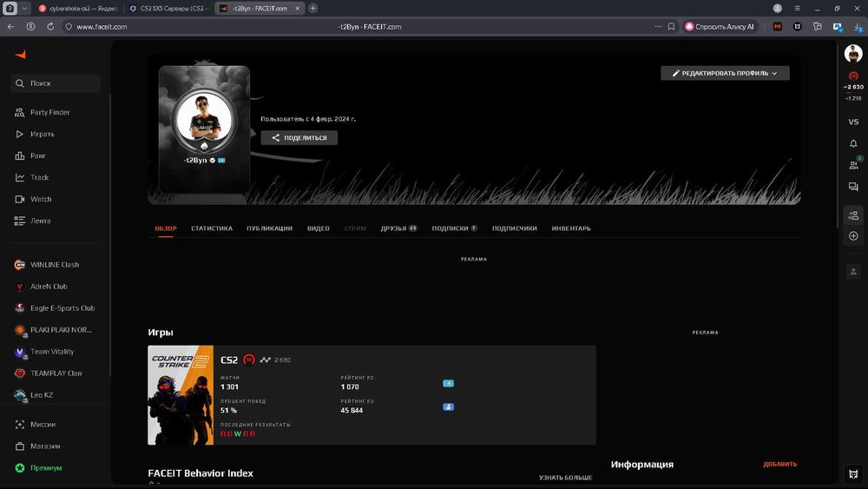Image resolution: width=868 pixels, height=489 pixels.
Task: Open user avatar in right sidebar
Action: click(853, 54)
